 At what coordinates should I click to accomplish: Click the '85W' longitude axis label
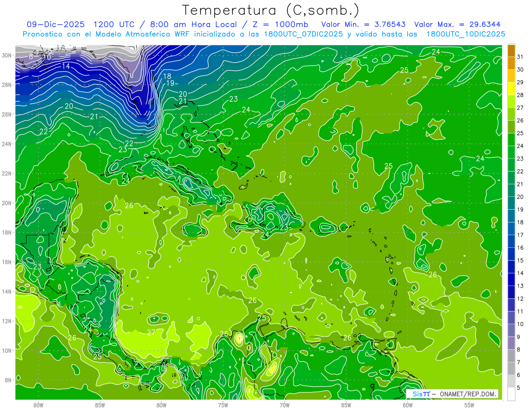tap(100, 406)
